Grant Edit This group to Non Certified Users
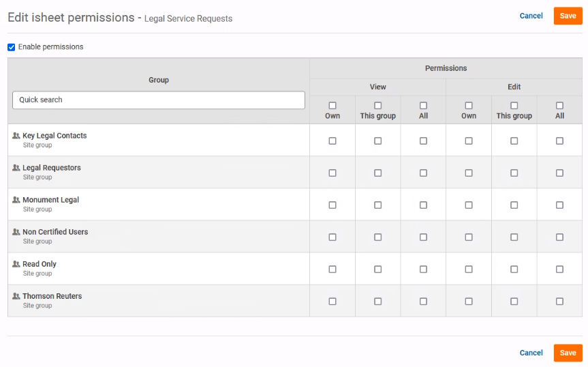The width and height of the screenshot is (588, 367). point(514,237)
